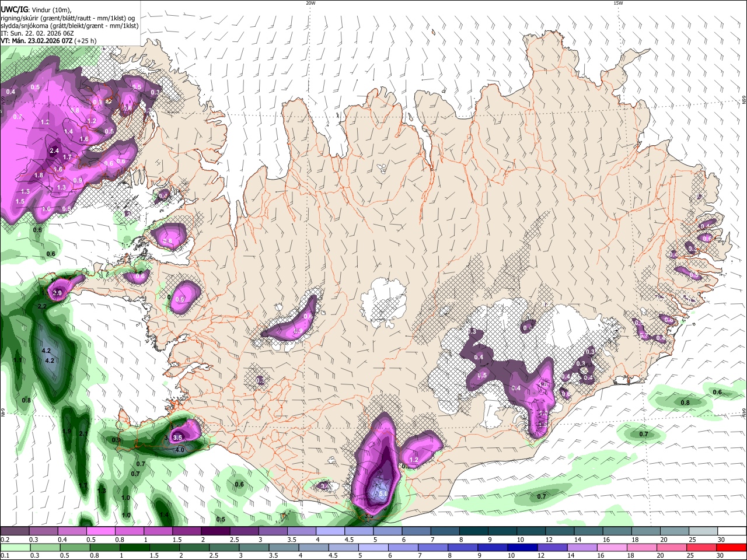Pick the darkest purple 2–2.5 swatch in the top legend row
Screen dimensions: 747x560
click(215, 531)
